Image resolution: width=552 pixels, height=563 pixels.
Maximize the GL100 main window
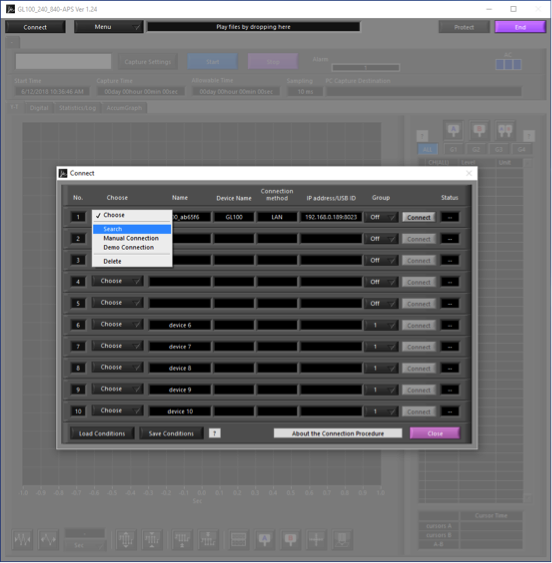[514, 9]
